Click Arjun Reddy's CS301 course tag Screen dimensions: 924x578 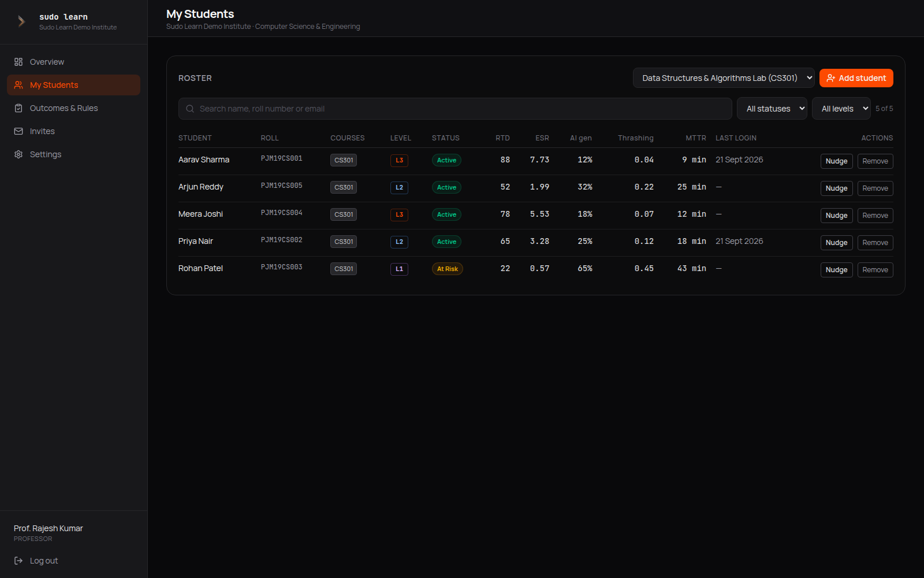tap(344, 187)
